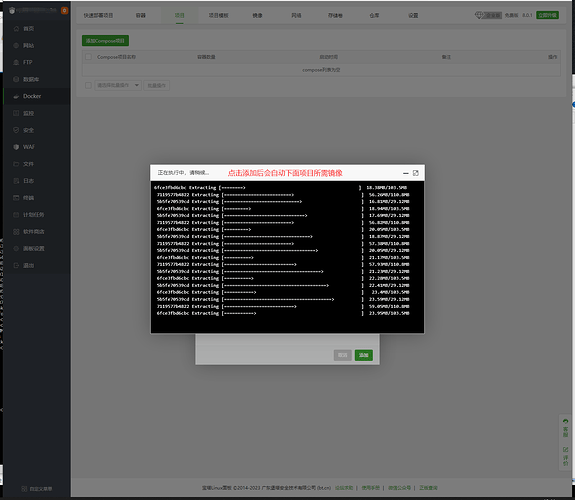The height and width of the screenshot is (500, 575).
Task: Expand the 请选择批量操作 dropdown
Action: point(118,85)
